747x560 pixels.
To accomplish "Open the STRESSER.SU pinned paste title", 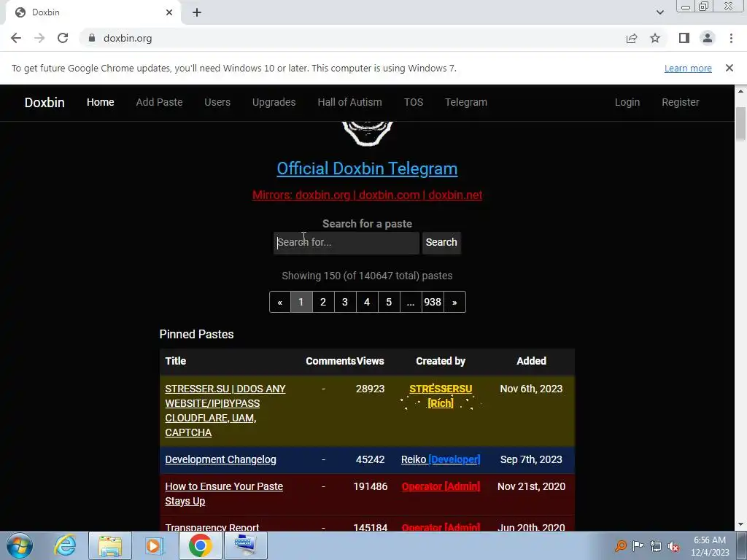I will (225, 411).
